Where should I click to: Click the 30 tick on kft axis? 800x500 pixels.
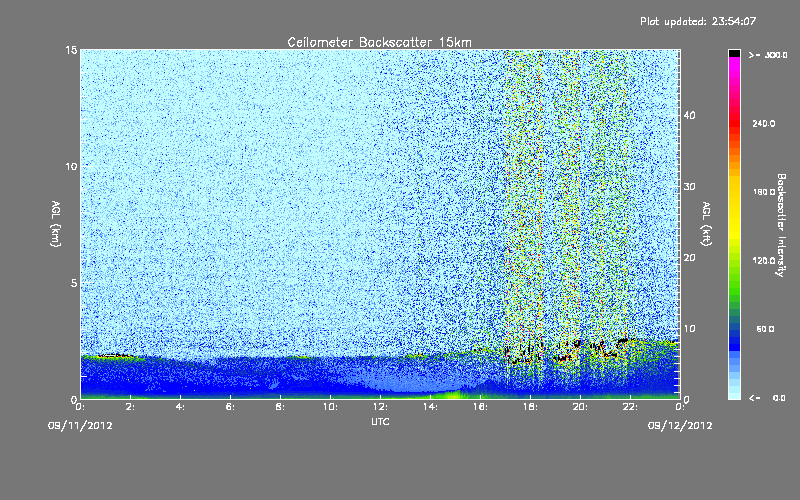689,187
